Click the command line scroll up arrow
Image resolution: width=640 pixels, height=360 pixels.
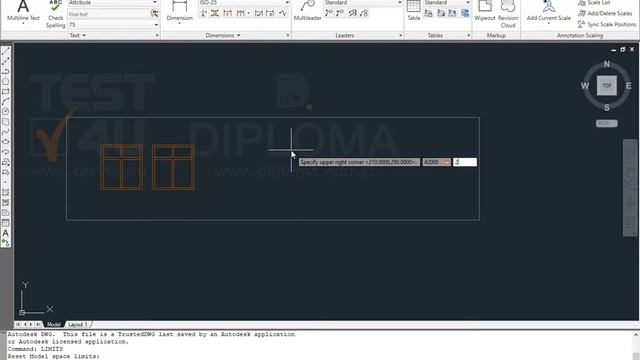(x=636, y=335)
